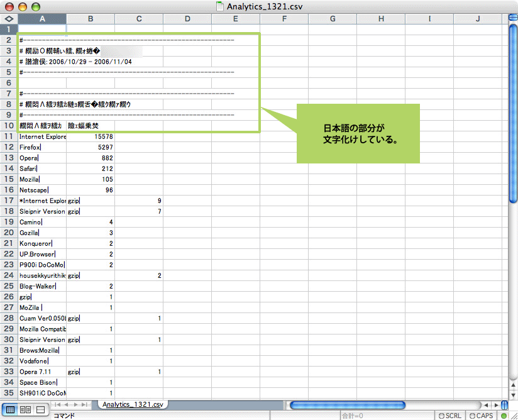518x420 pixels.
Task: Select column F header
Action: point(284,19)
